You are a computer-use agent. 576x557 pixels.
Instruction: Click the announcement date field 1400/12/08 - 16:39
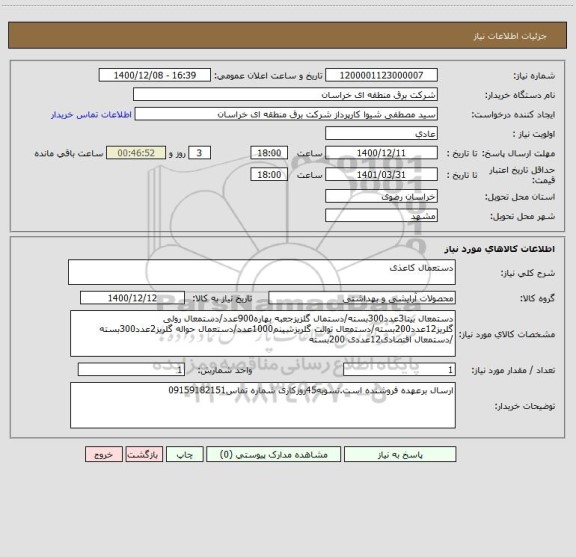click(x=155, y=75)
